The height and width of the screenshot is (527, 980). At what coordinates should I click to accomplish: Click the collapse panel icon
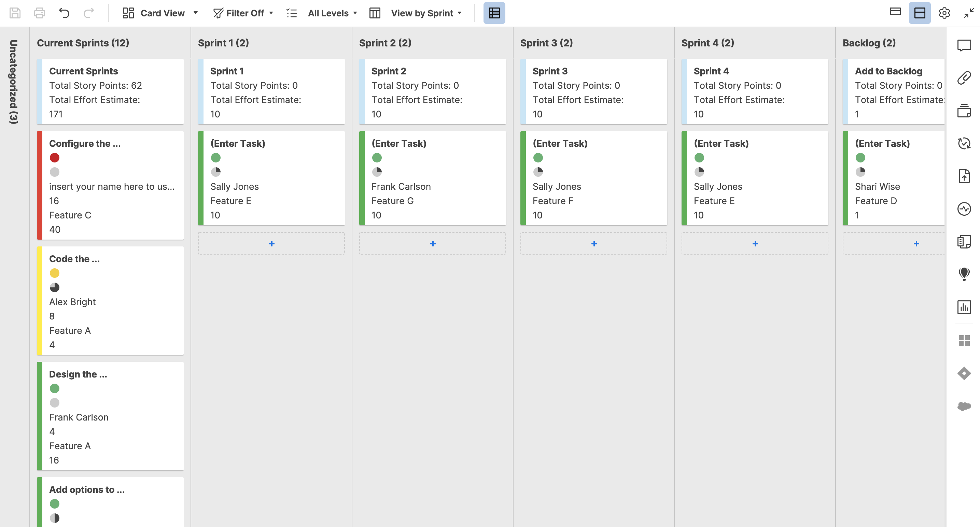[968, 13]
